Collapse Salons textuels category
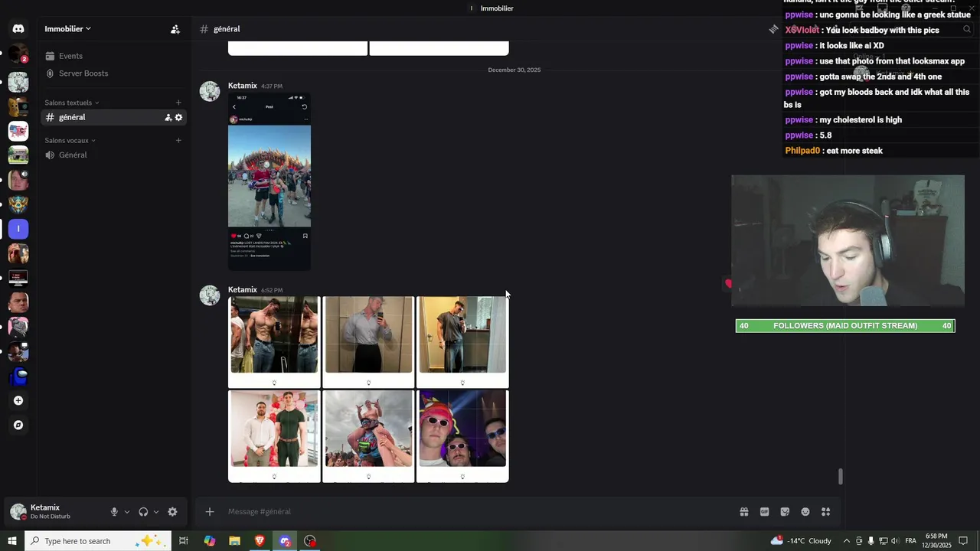The height and width of the screenshot is (551, 980). coord(71,103)
